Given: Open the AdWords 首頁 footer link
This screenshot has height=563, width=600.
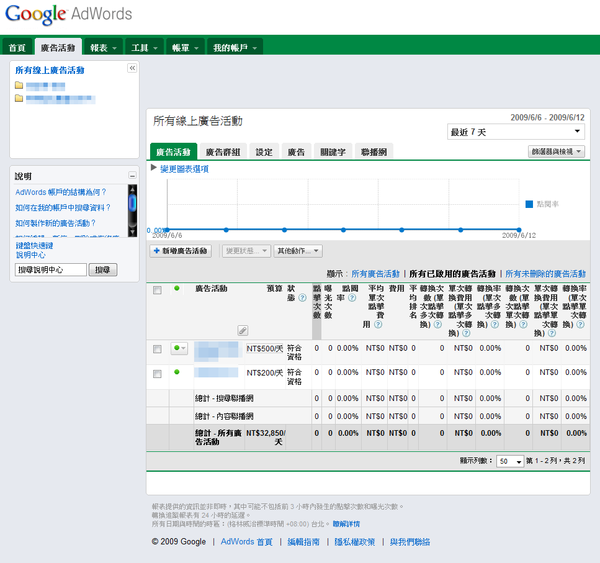Looking at the screenshot, I should point(246,542).
